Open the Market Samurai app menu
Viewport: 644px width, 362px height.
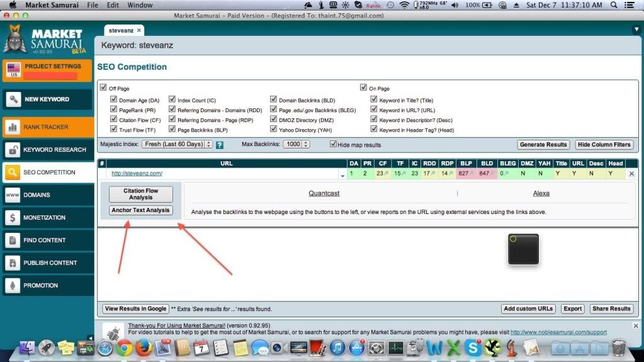point(52,5)
